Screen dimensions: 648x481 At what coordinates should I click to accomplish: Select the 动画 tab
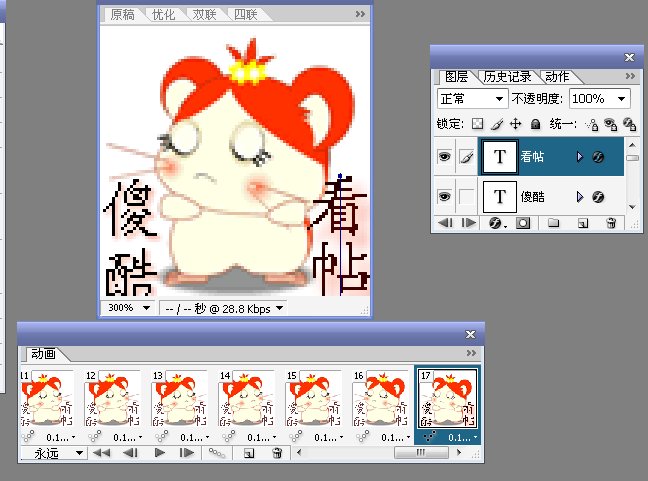pos(43,354)
